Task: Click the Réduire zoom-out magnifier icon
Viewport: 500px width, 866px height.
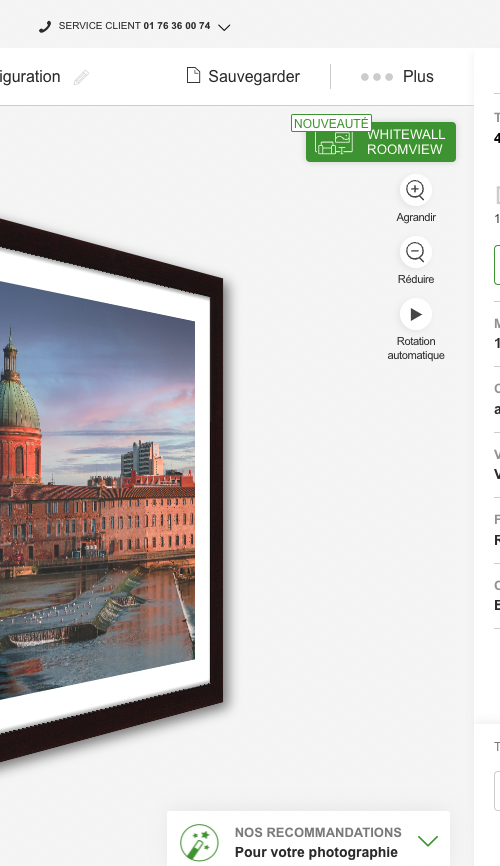Action: 415,252
